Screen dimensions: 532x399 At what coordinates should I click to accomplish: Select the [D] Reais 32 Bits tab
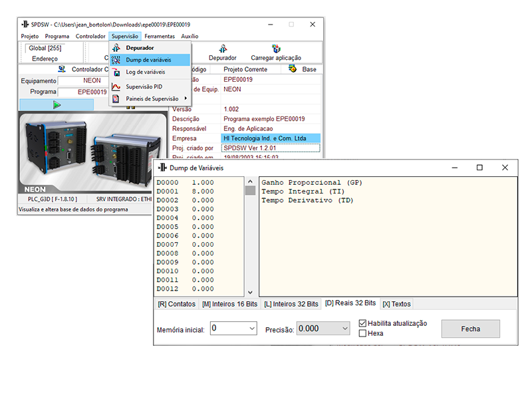(350, 303)
